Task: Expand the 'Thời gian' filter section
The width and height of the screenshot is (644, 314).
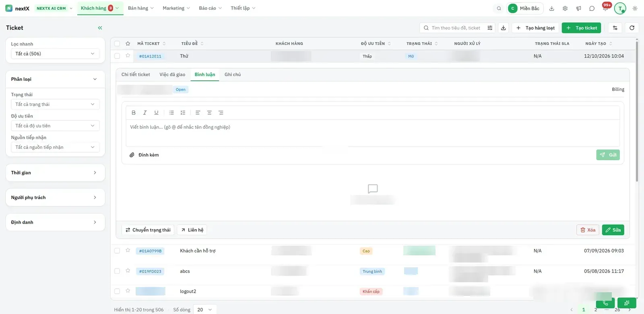Action: [x=55, y=172]
